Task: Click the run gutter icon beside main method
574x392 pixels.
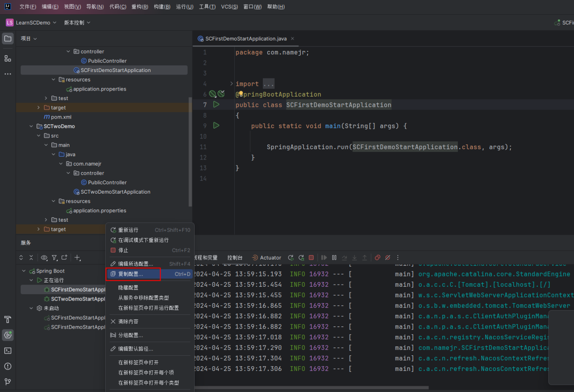Action: click(216, 125)
